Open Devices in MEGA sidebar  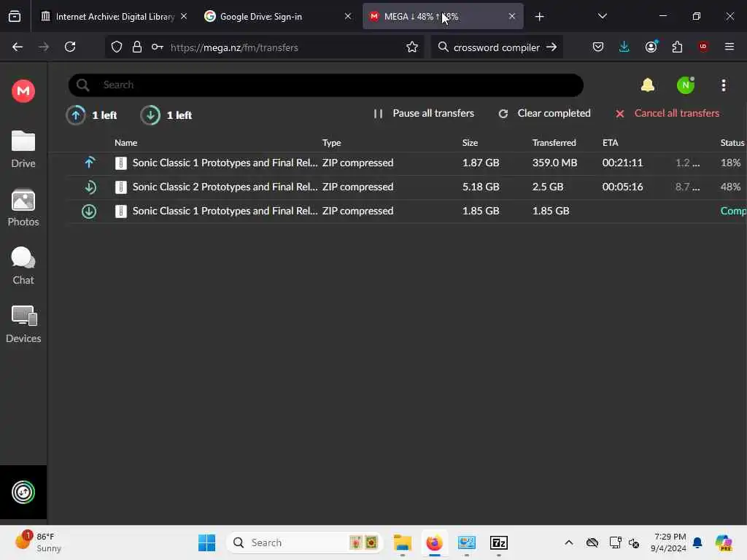coord(23,324)
